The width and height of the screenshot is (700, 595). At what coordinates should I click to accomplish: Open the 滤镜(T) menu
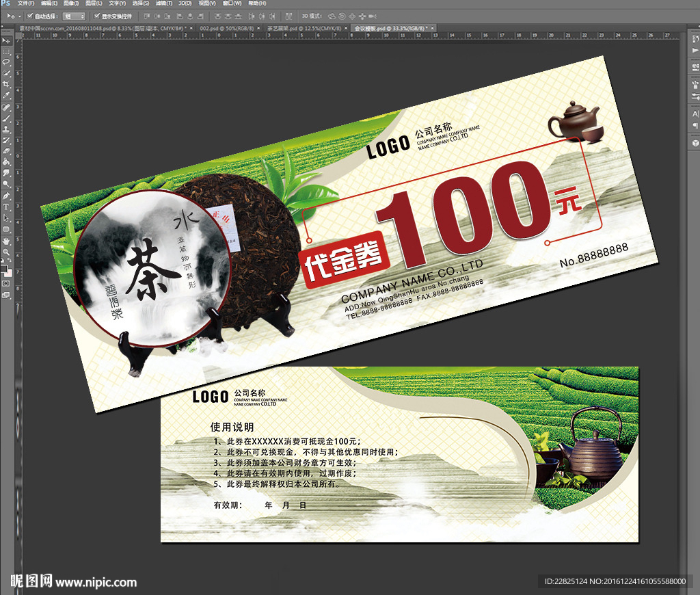tap(164, 3)
